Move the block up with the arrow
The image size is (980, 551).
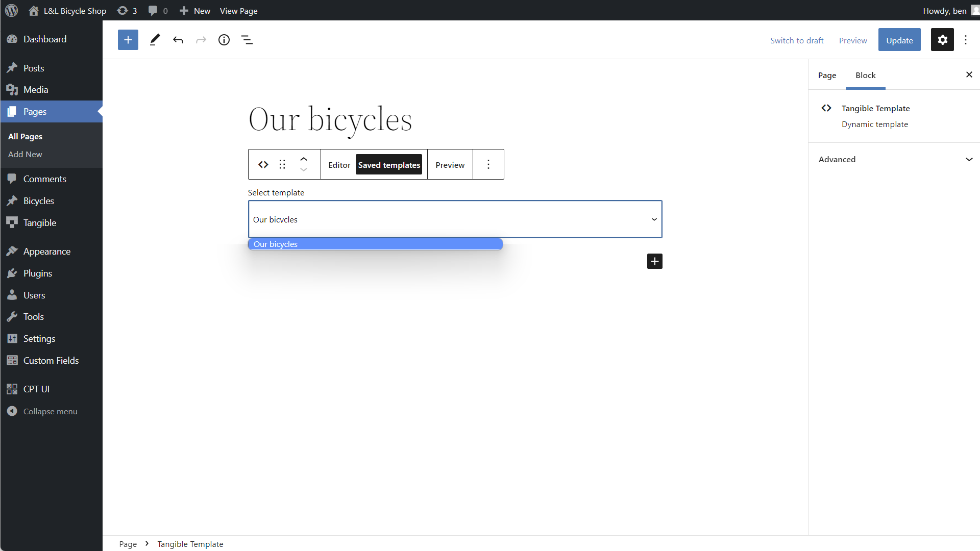[304, 159]
